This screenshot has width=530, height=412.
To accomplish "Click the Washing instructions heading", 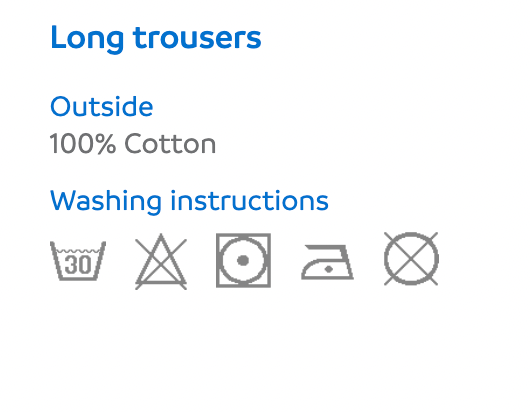I will coord(189,201).
